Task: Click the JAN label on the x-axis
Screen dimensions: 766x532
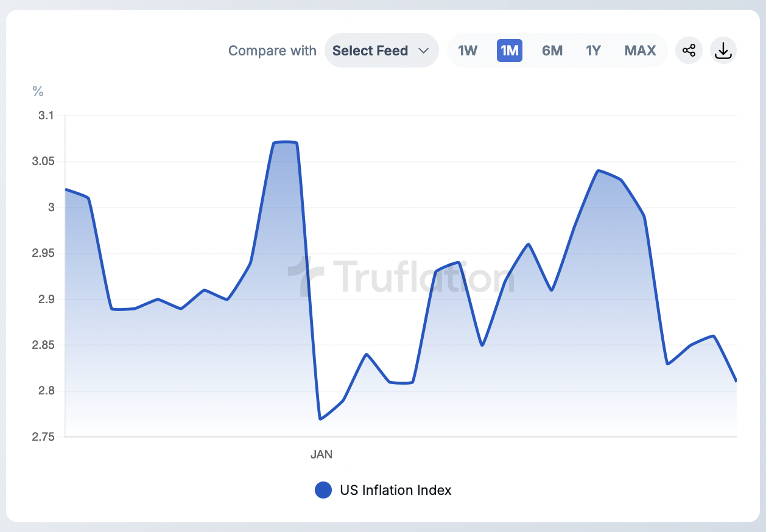Action: (x=322, y=454)
